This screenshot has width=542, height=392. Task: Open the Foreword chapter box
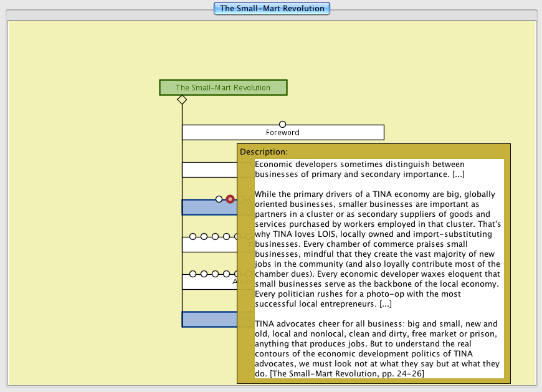[283, 132]
